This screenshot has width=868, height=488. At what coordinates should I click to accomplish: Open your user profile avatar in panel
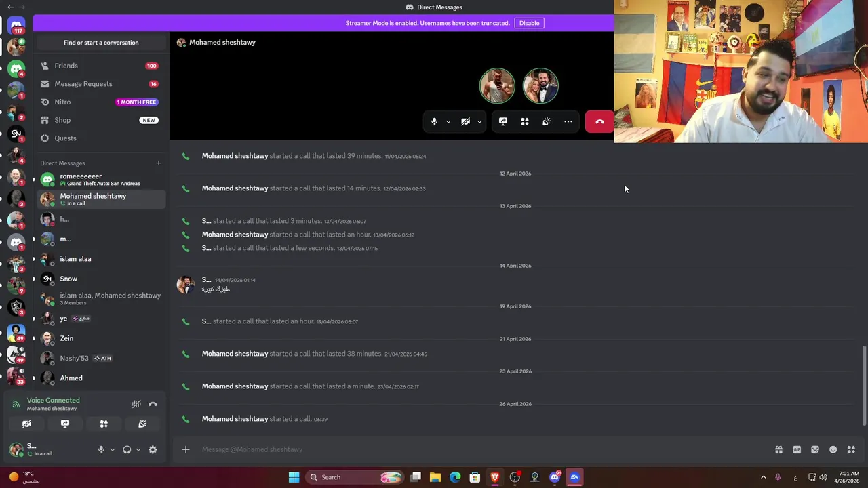pos(16,449)
